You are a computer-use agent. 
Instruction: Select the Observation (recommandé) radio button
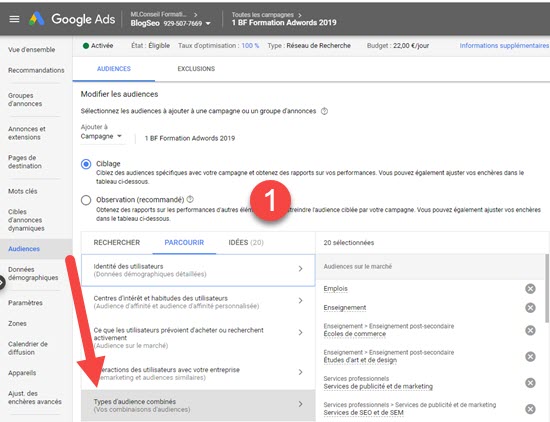point(86,200)
